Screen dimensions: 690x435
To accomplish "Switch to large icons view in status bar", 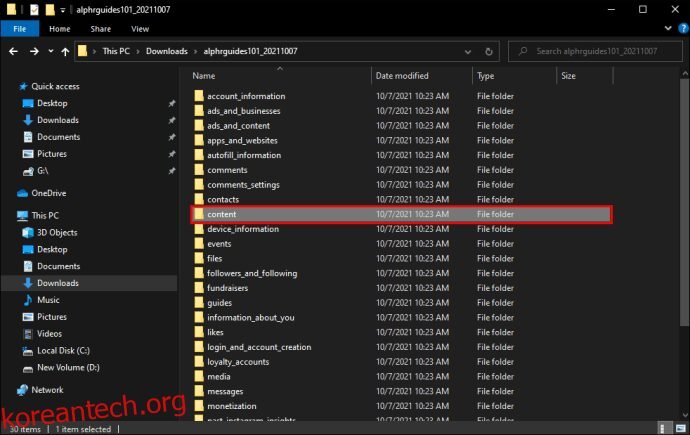I will [681, 428].
